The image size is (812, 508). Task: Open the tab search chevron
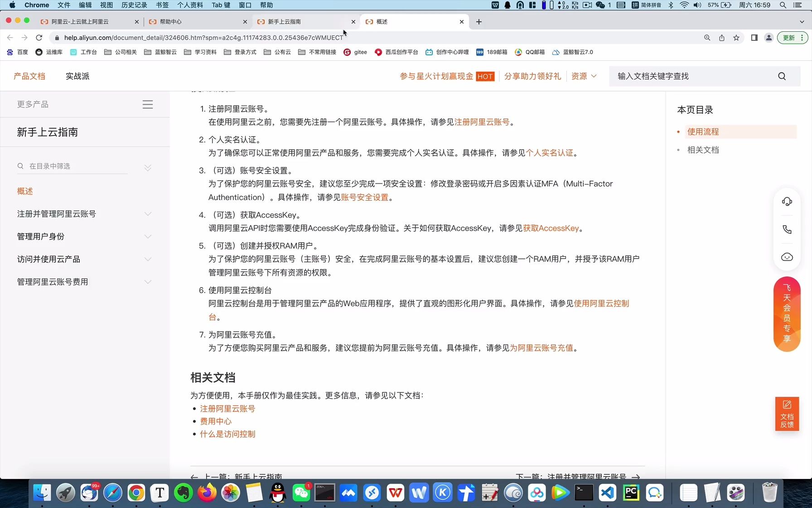click(802, 22)
